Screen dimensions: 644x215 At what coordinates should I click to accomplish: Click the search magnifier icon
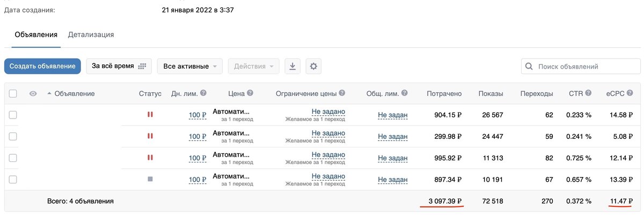(529, 66)
